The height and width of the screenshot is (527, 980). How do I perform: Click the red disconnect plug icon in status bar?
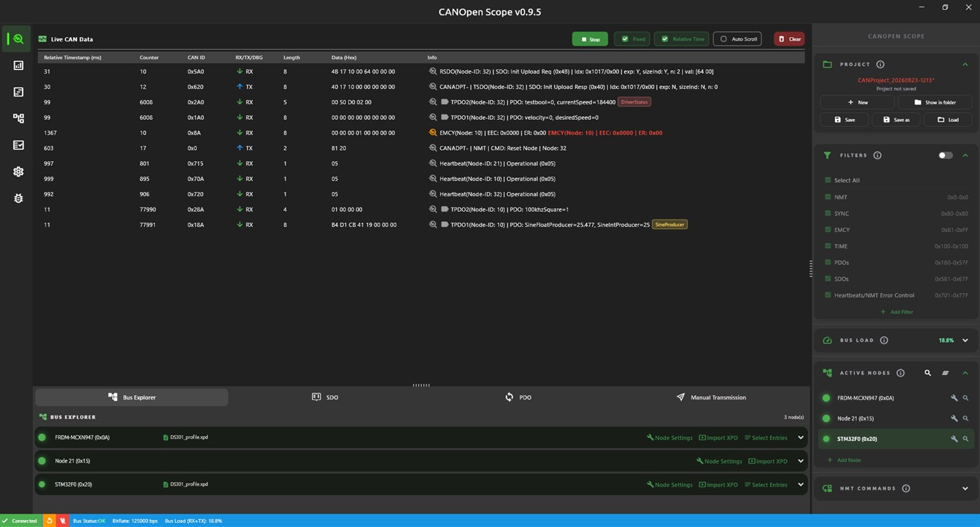point(62,521)
